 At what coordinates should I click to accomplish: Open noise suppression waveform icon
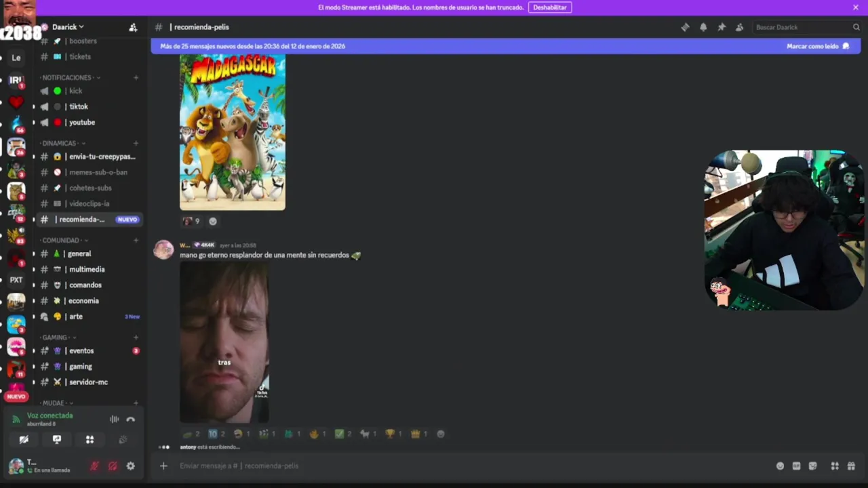(x=114, y=420)
